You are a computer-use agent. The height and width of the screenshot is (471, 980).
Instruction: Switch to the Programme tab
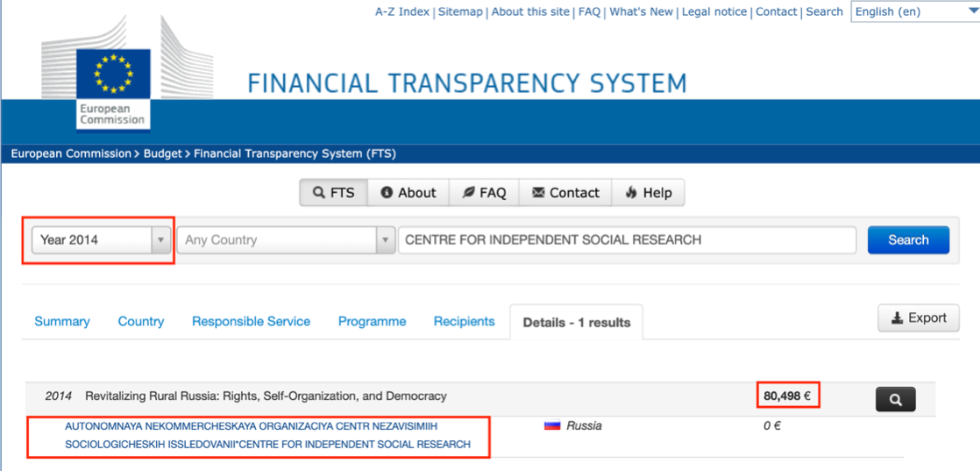coord(372,322)
